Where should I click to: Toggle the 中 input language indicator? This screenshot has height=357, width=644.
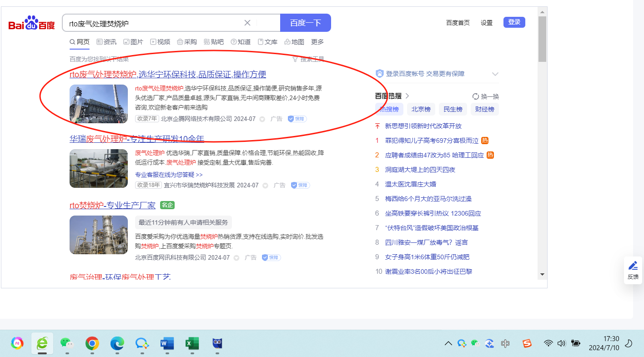tap(505, 343)
